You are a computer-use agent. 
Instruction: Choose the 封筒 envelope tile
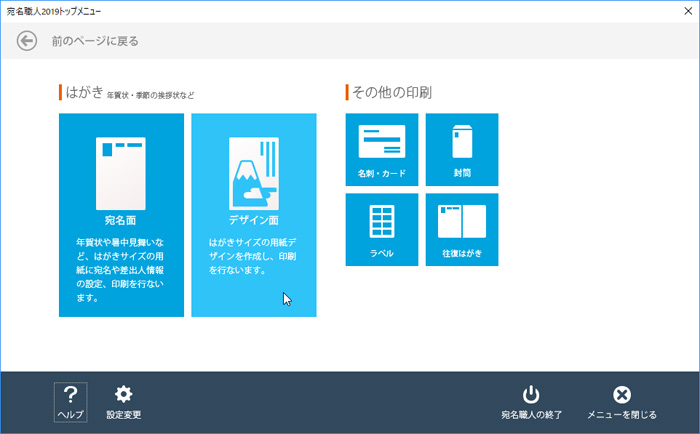pyautogui.click(x=462, y=149)
